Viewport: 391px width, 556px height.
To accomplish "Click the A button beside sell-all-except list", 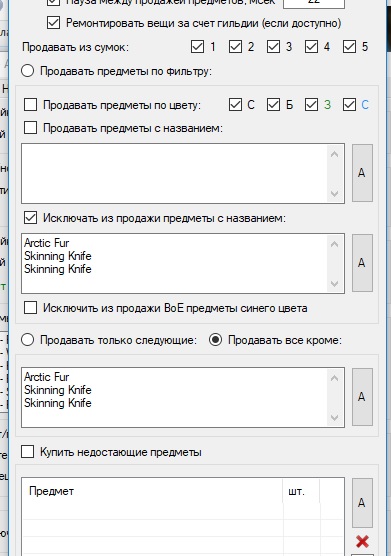I will pos(362,397).
